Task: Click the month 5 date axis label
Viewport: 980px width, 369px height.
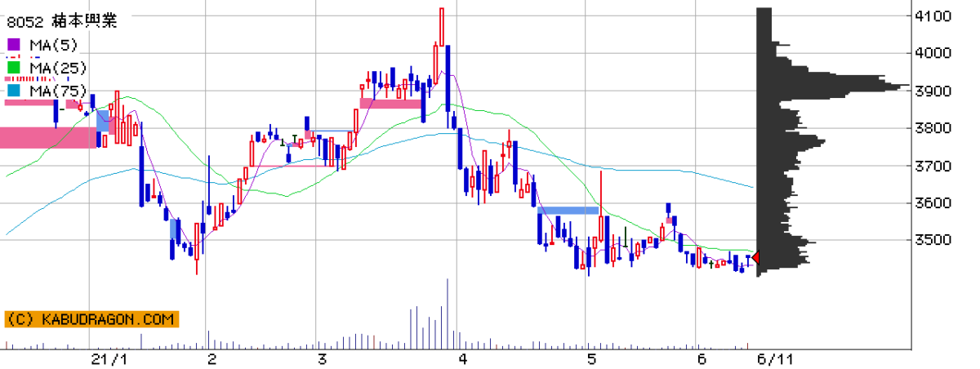Action: [x=590, y=359]
